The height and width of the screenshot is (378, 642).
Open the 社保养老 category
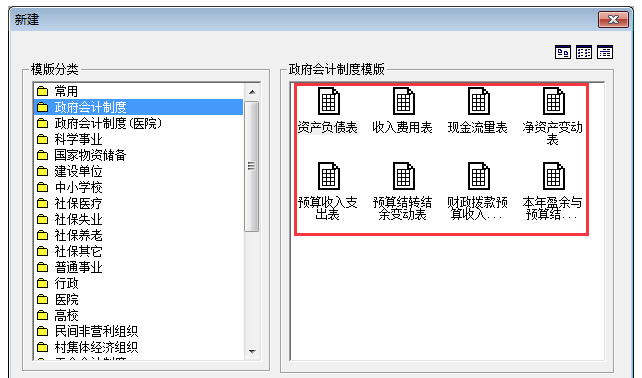[138, 235]
